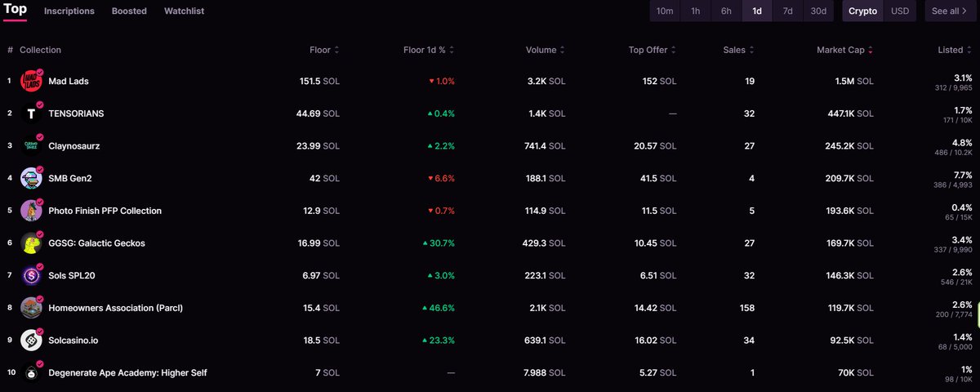The image size is (980, 392).
Task: Click the 6.97 SOL floor value
Action: pos(321,276)
